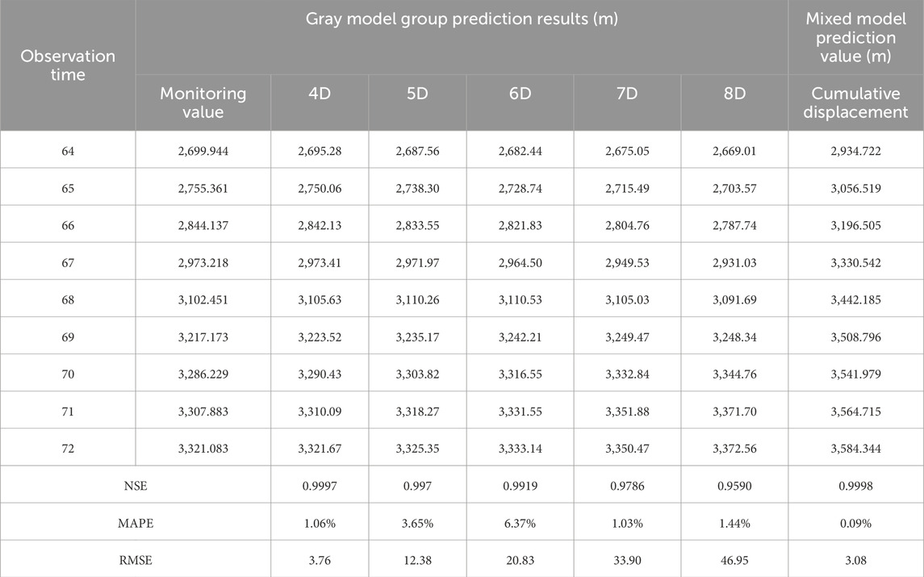This screenshot has height=577, width=924.
Task: Click the 6D MAPE value 6.37%
Action: pyautogui.click(x=520, y=524)
